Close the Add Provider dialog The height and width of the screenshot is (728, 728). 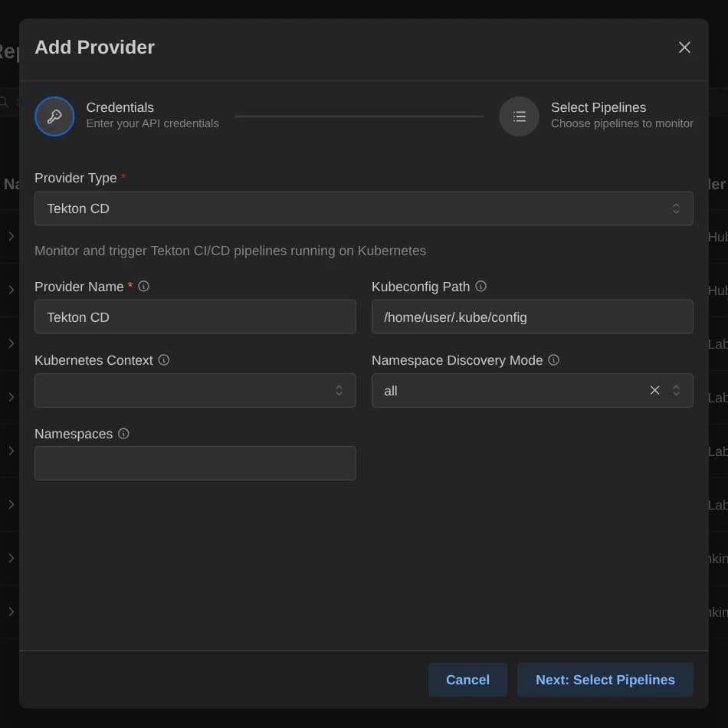(x=684, y=48)
